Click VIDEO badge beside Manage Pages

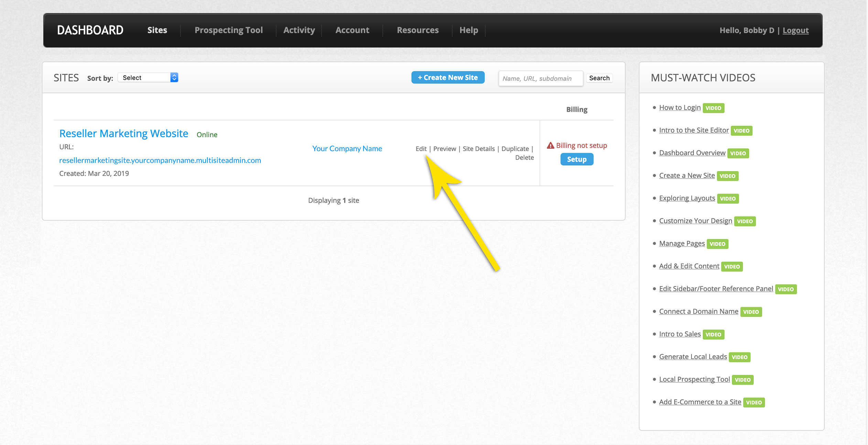tap(717, 244)
